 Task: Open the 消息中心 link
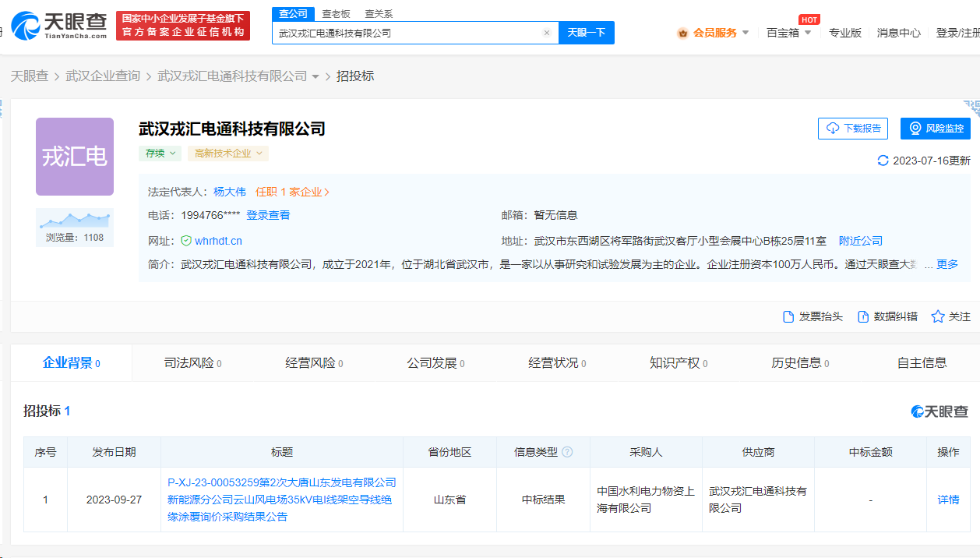pyautogui.click(x=899, y=33)
